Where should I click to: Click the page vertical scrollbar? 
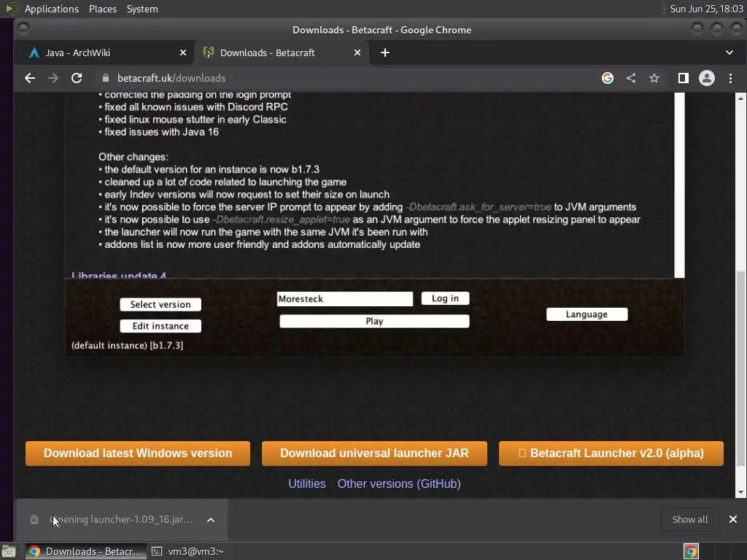(x=740, y=368)
